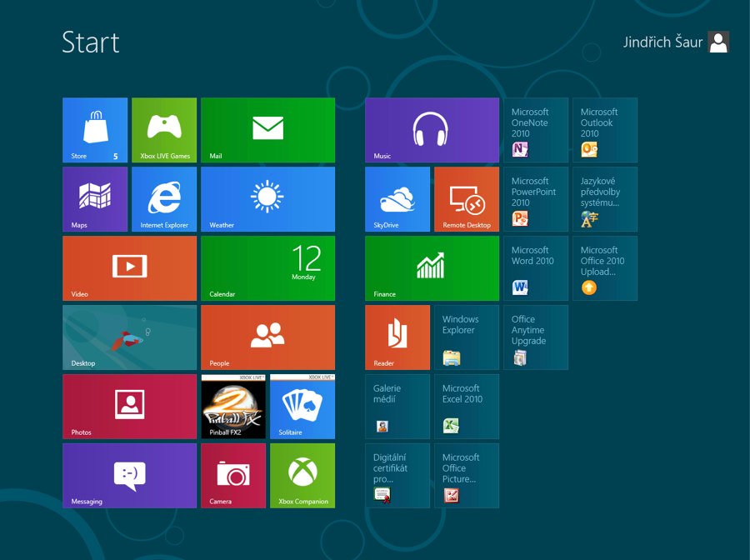The height and width of the screenshot is (560, 750).
Task: Open the Mail app tile
Action: point(267,129)
